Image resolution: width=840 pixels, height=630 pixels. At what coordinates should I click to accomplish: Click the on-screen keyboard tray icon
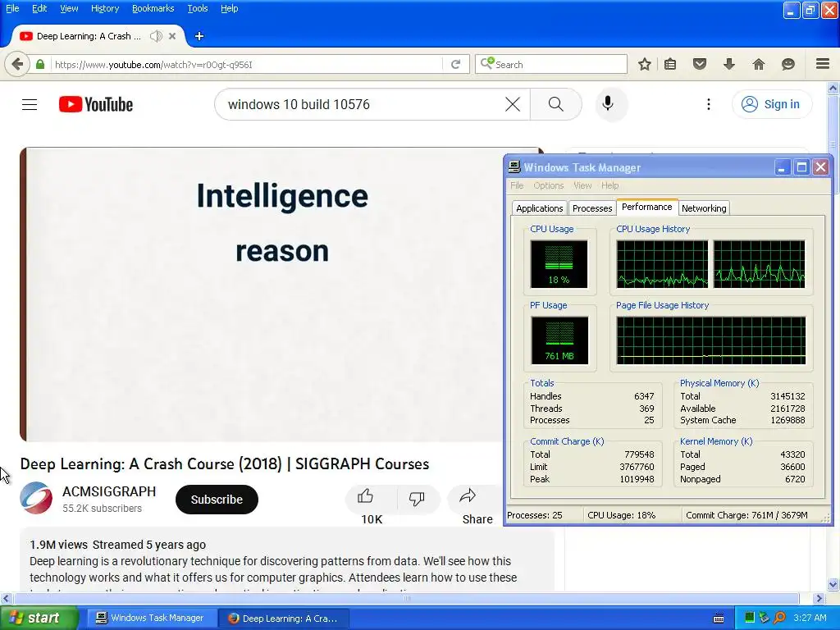719,619
